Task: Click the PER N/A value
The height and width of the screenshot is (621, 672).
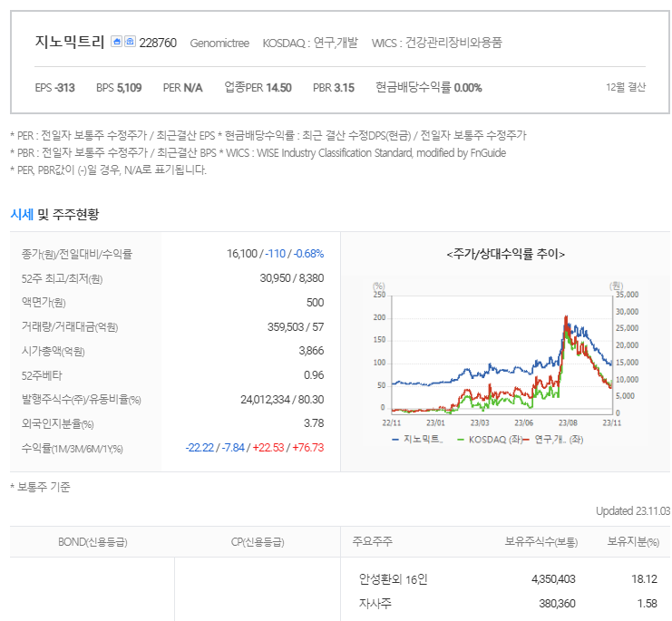Action: coord(182,88)
